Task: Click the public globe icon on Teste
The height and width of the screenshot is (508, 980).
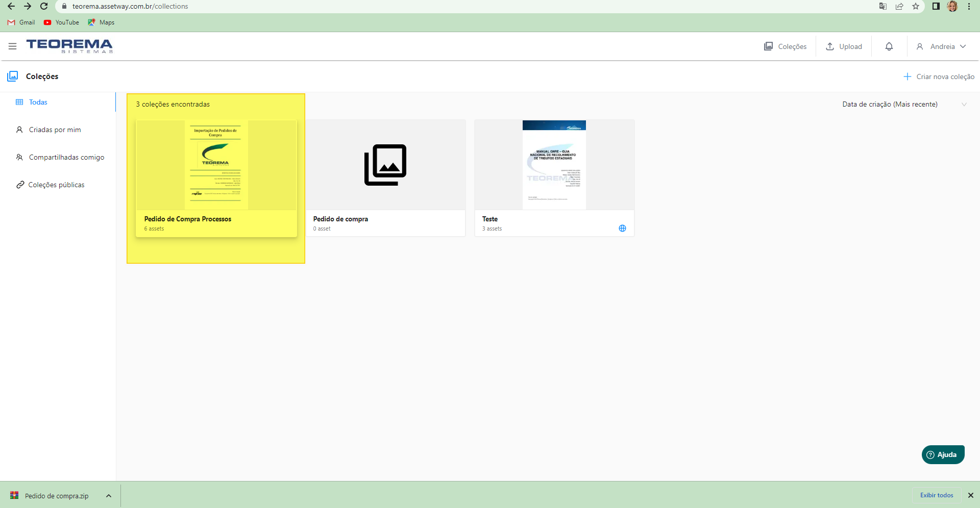Action: (622, 228)
